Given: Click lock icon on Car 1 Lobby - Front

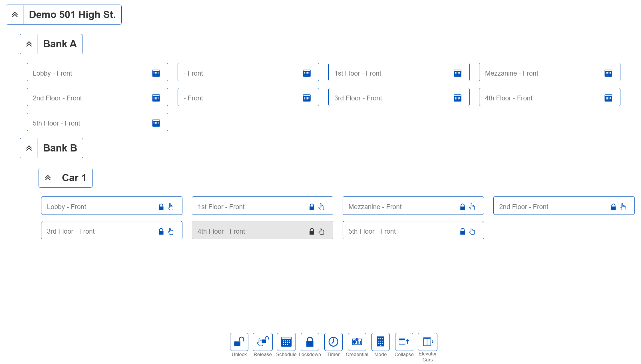Looking at the screenshot, I should click(x=161, y=207).
